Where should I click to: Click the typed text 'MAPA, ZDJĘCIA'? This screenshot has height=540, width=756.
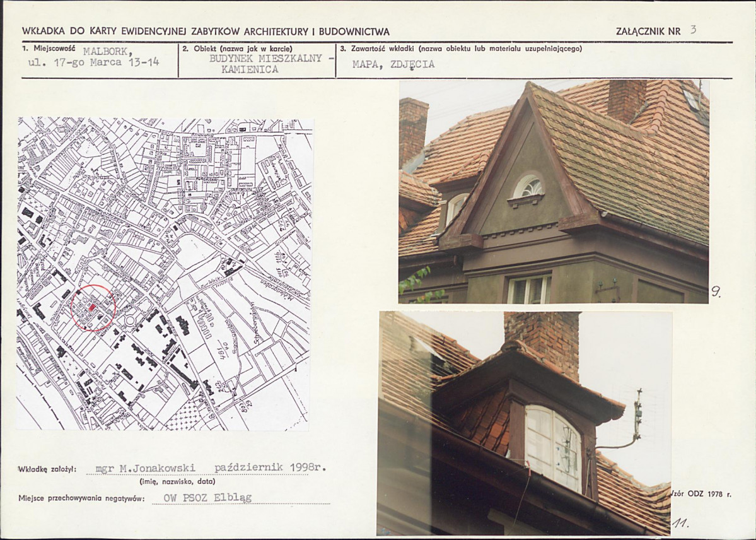coord(393,64)
